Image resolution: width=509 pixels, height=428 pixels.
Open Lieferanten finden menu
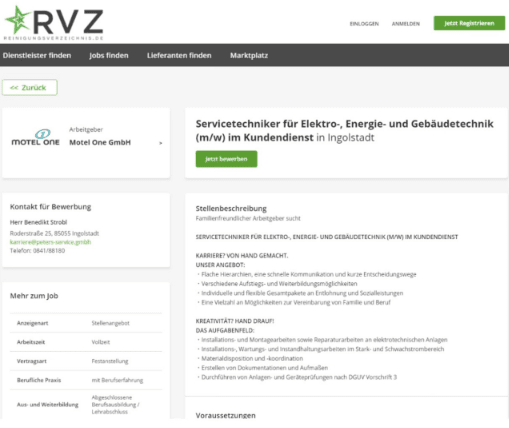tap(179, 55)
